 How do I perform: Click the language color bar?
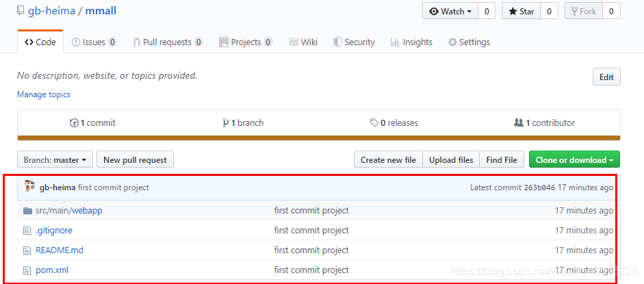(319, 138)
